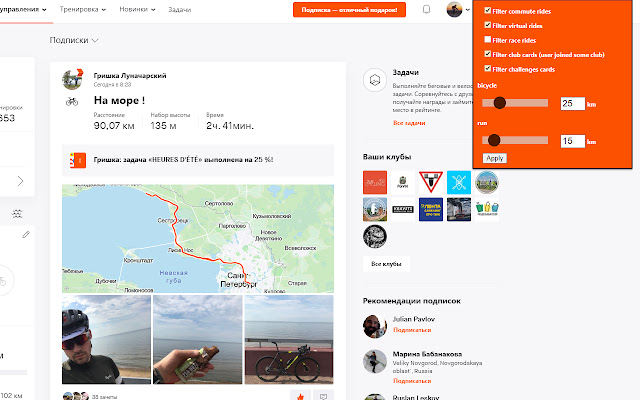Open the red triangle club logo
This screenshot has width=640, height=400.
431,182
